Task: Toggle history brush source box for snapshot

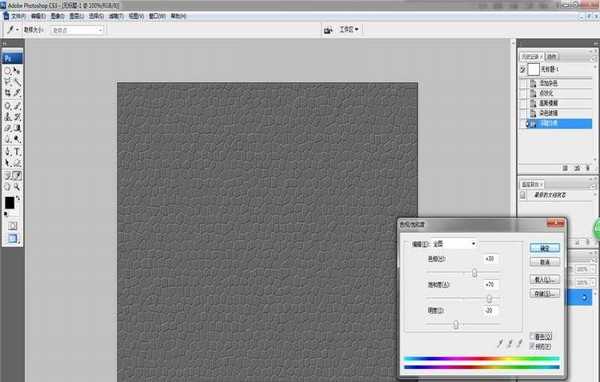Action: tap(523, 70)
